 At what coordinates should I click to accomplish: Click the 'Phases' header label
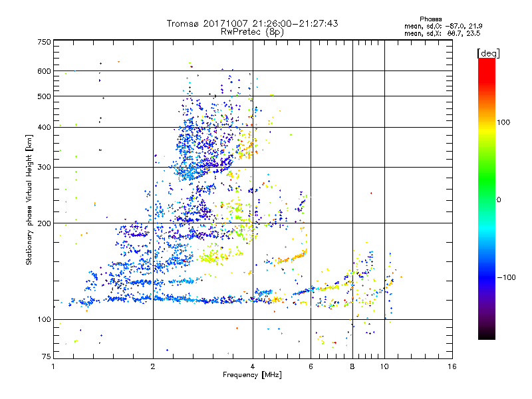pyautogui.click(x=430, y=19)
